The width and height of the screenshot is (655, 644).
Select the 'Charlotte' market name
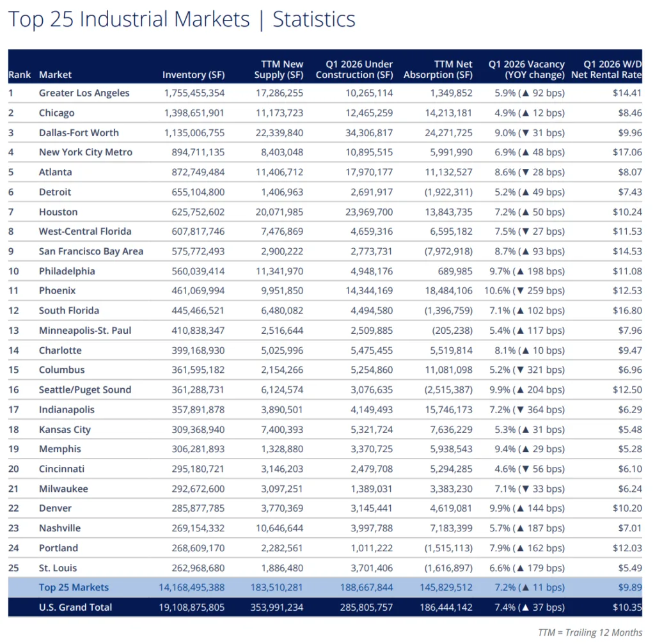60,350
